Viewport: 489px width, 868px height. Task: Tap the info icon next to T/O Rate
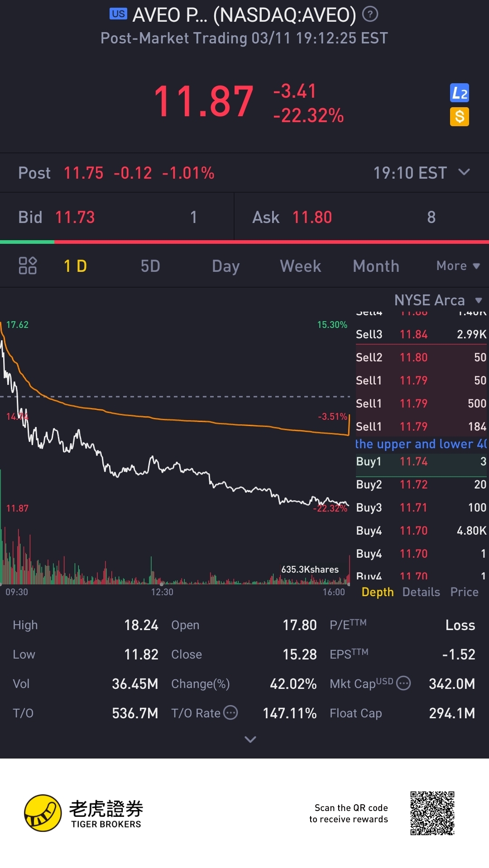point(230,712)
